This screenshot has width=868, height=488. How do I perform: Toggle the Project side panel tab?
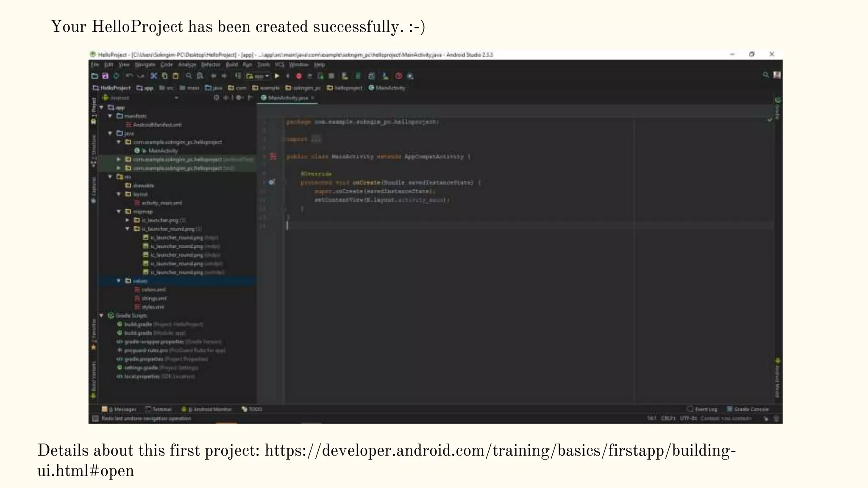(94, 111)
